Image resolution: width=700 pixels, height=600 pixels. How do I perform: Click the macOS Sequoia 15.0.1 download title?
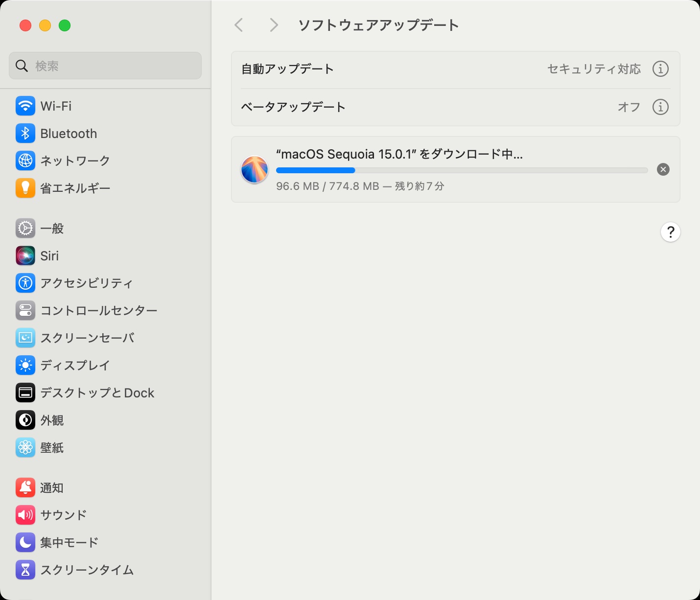[399, 154]
